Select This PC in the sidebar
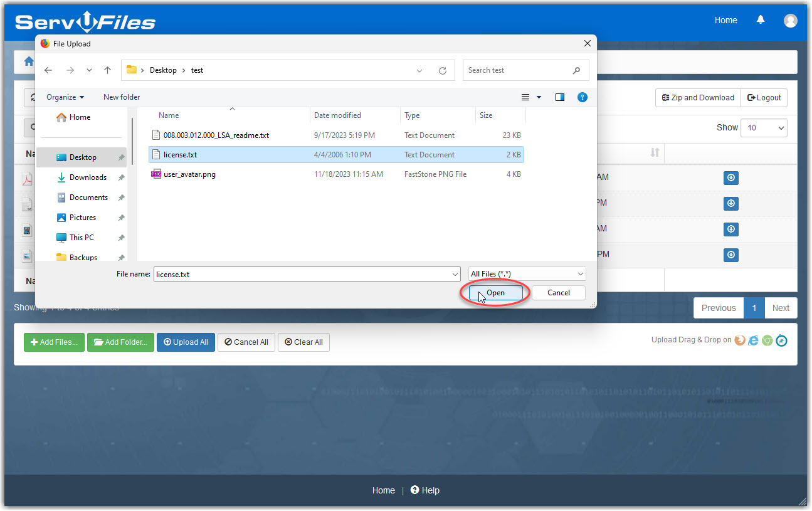This screenshot has width=812, height=511. point(82,238)
